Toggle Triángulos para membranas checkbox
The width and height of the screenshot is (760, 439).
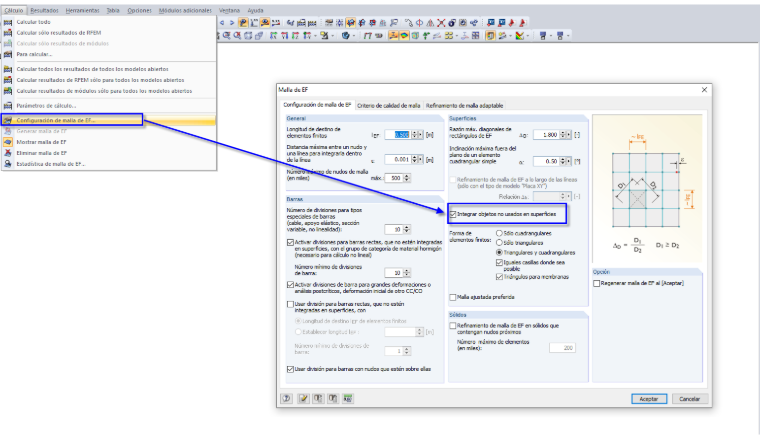pyautogui.click(x=499, y=277)
